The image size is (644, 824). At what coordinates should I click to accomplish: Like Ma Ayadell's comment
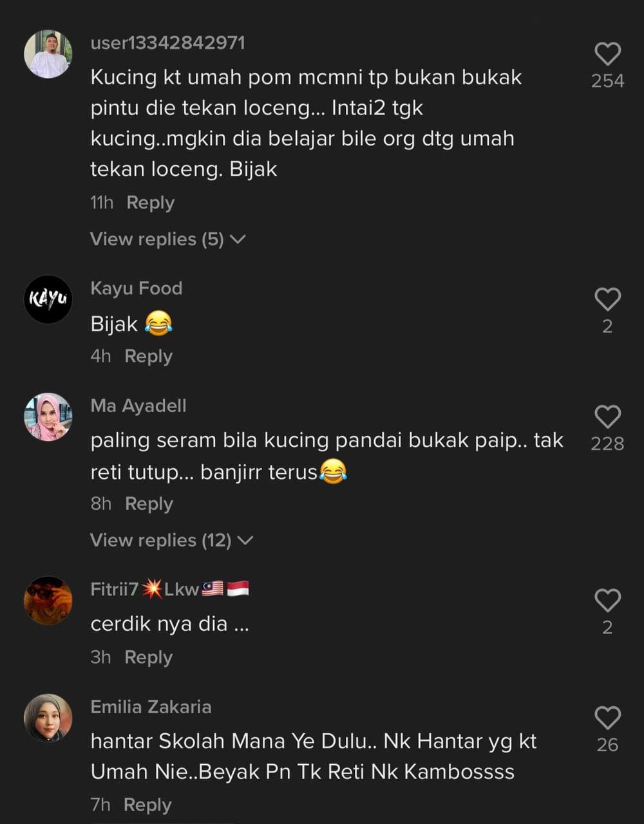click(607, 417)
